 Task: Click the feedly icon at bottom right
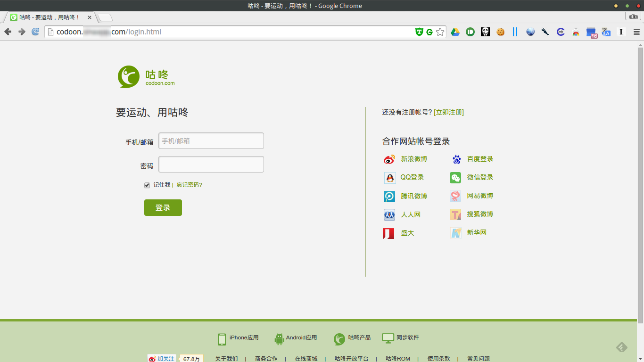coord(622,347)
